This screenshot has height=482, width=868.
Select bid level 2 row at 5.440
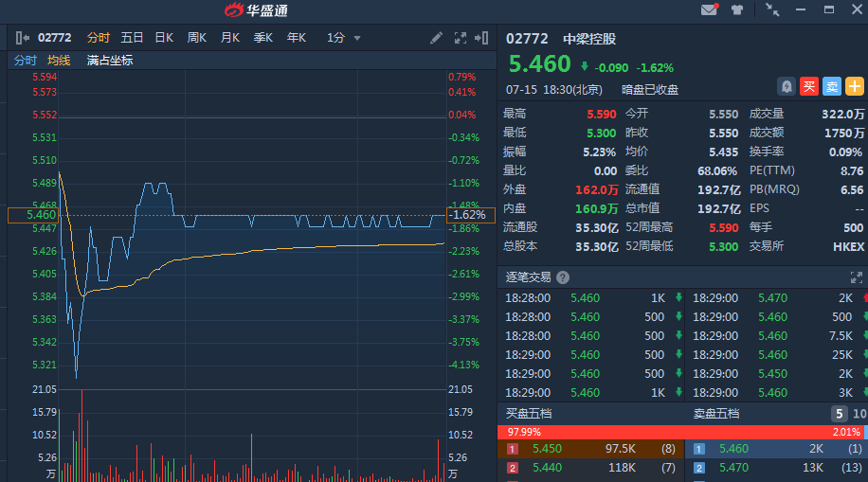point(591,468)
